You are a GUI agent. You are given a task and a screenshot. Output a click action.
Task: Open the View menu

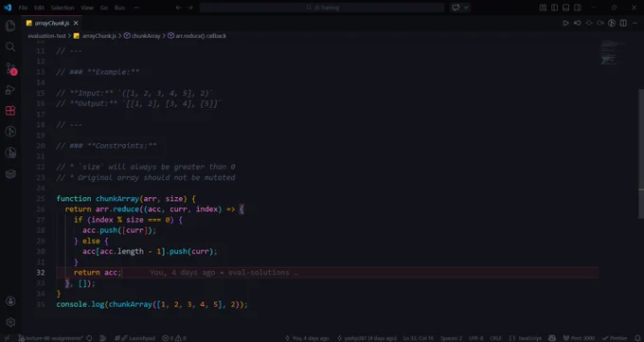(x=87, y=8)
